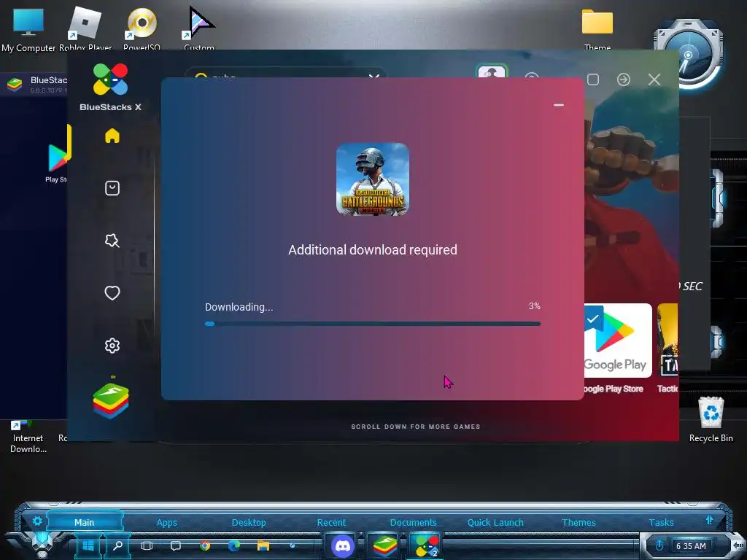Switch to the Tasks tab

(x=661, y=522)
